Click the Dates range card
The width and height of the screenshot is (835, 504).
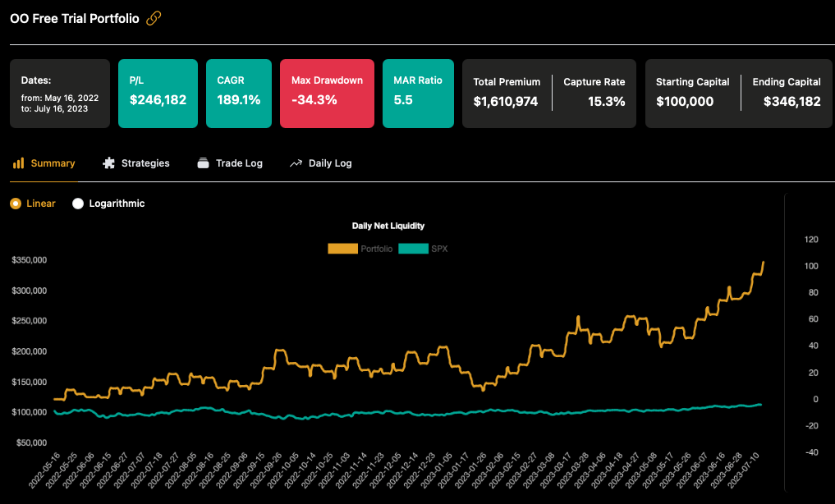[60, 93]
